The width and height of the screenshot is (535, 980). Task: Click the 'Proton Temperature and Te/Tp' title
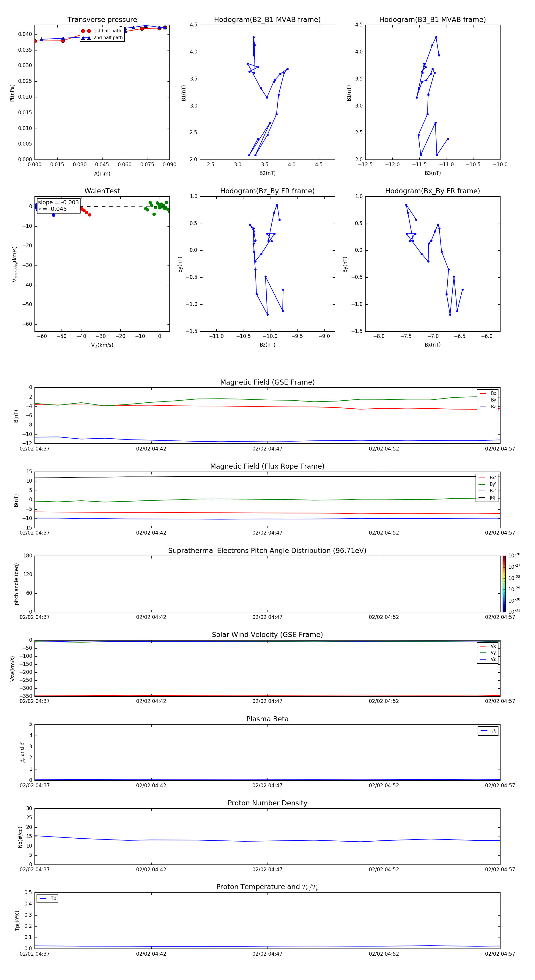pos(267,887)
